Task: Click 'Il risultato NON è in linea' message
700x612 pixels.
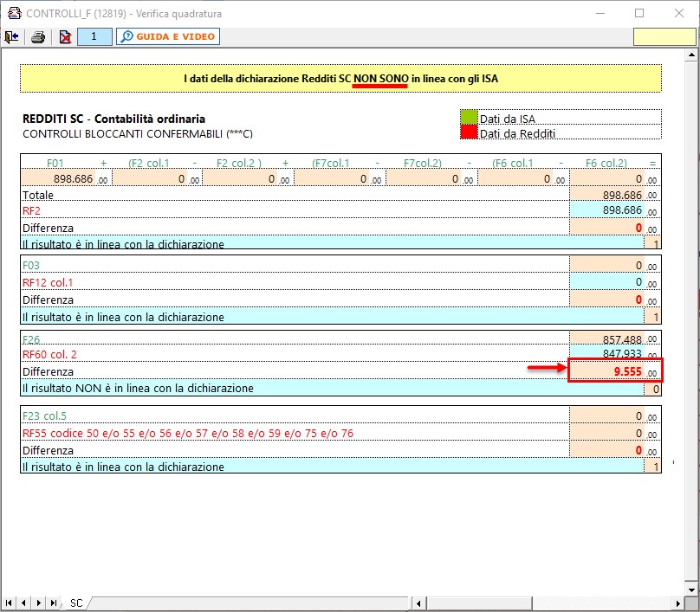Action: click(138, 388)
